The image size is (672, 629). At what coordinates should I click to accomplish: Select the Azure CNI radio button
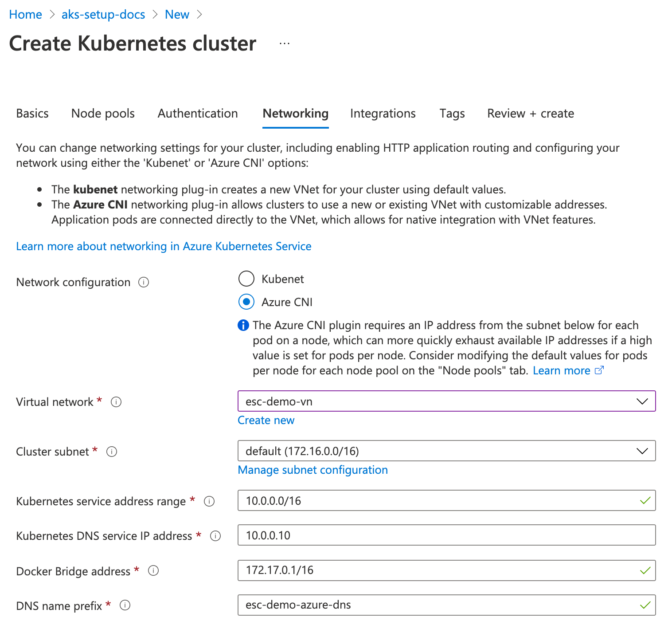(246, 302)
